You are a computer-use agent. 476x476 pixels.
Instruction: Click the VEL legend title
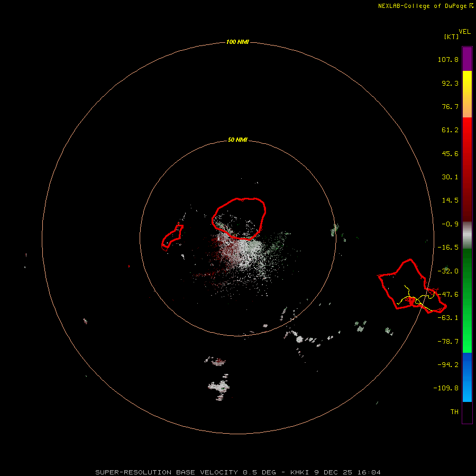464,32
